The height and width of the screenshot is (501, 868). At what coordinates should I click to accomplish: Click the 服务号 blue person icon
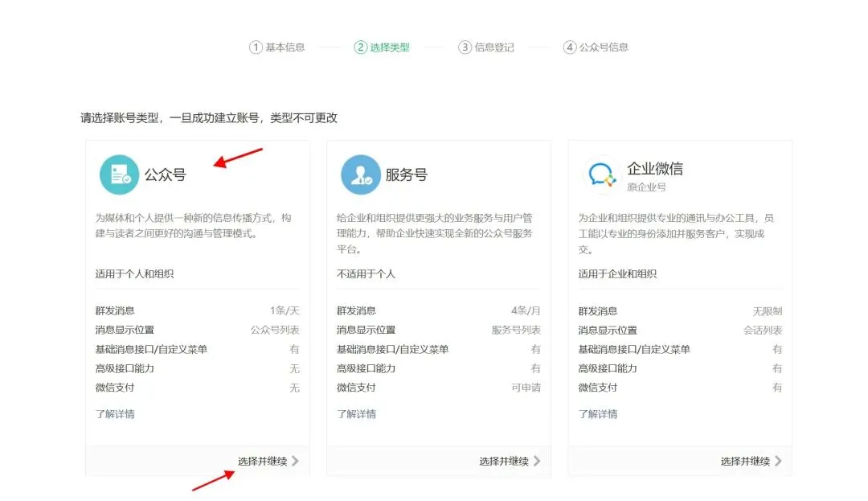[x=361, y=175]
